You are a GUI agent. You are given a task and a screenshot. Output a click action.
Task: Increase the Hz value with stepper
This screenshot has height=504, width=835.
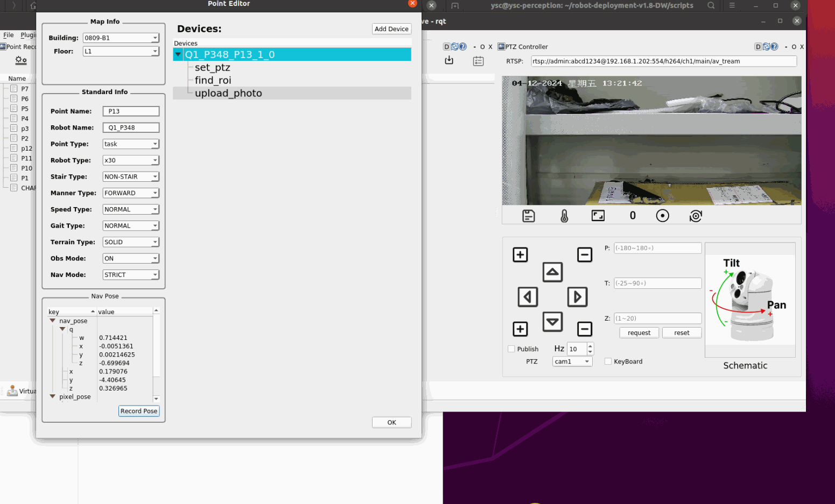pos(590,346)
